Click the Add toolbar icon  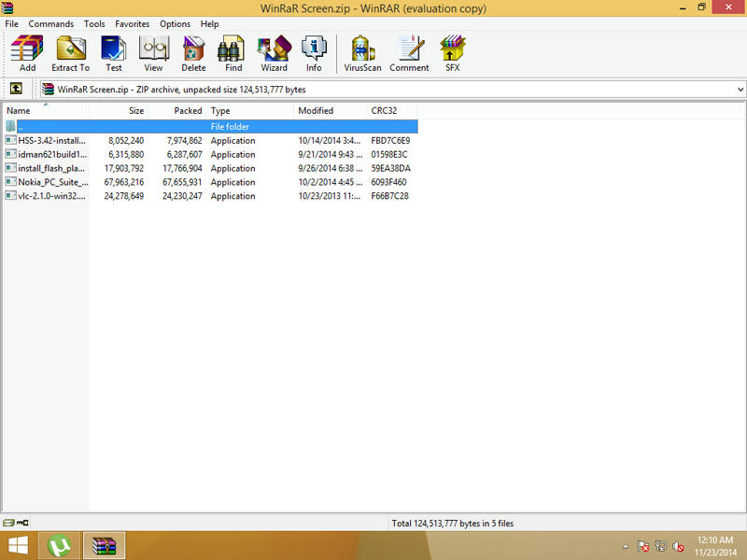tap(27, 53)
